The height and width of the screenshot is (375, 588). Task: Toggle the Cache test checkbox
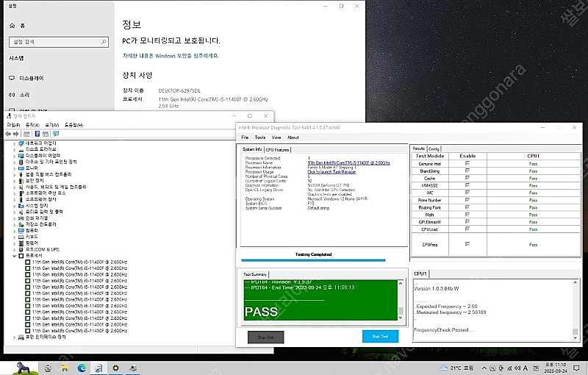pos(467,178)
